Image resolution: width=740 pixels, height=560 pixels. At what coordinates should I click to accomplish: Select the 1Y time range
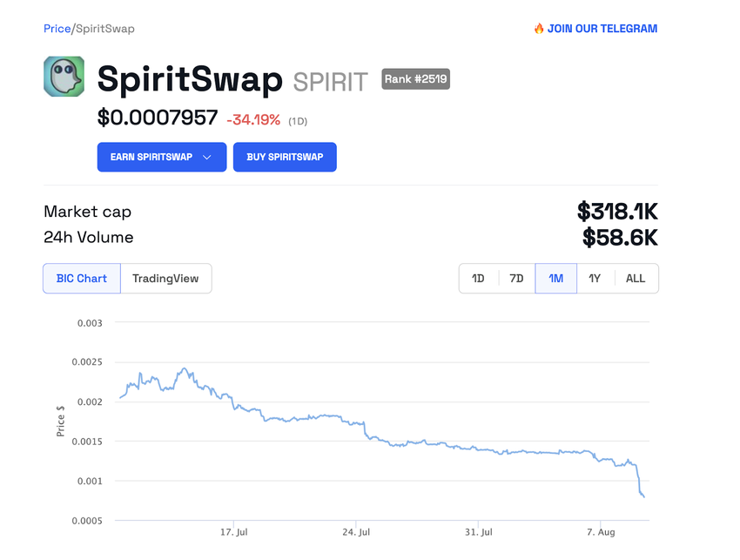point(595,279)
